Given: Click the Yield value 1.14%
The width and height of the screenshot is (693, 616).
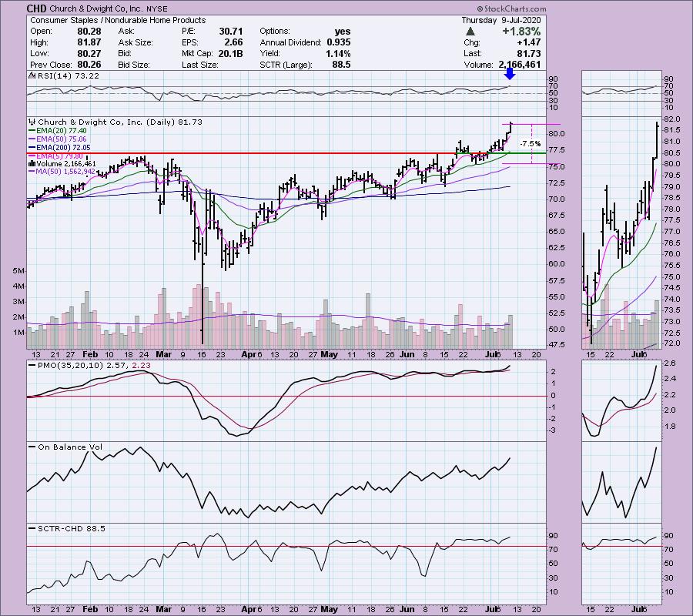Looking at the screenshot, I should pos(336,53).
